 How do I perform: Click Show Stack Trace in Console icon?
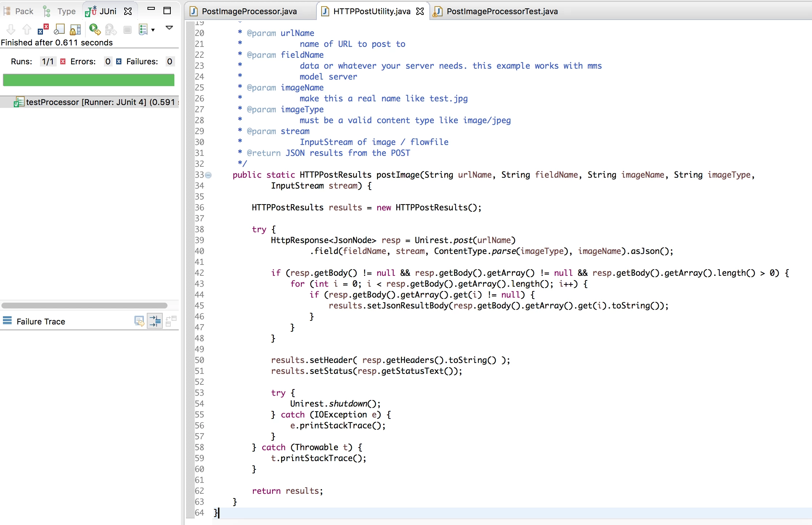(139, 321)
